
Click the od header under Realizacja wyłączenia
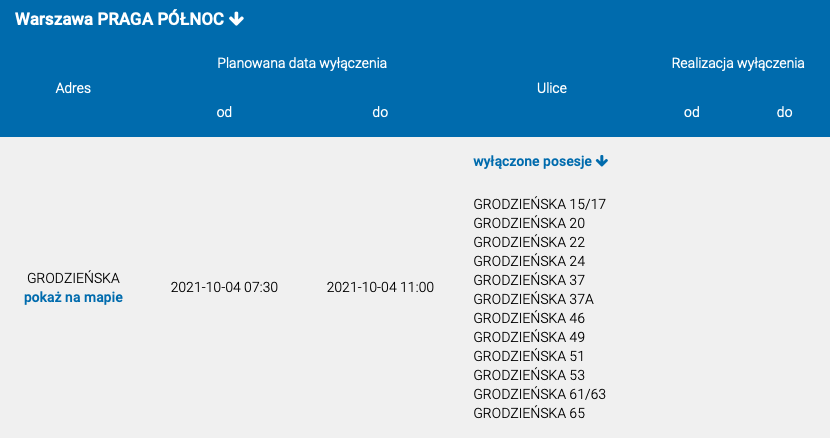click(691, 112)
